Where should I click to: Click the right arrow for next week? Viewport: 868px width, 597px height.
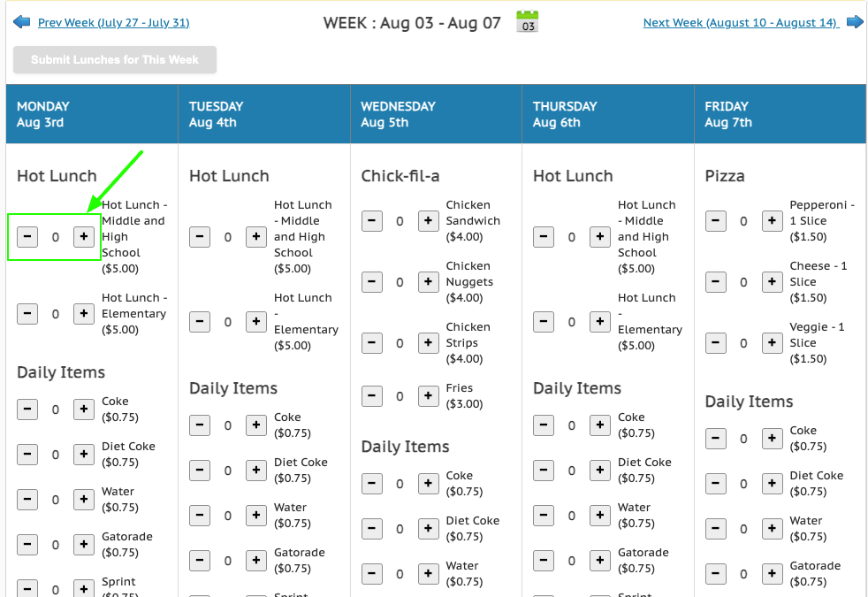tap(856, 22)
